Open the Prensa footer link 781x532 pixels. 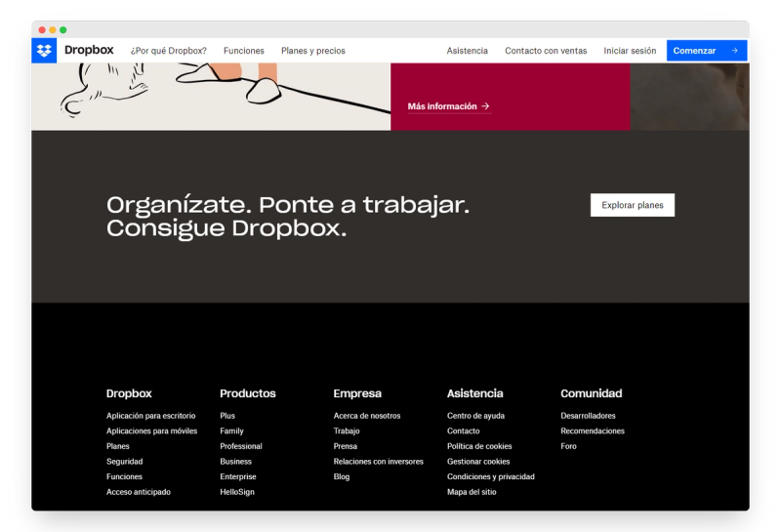click(346, 446)
